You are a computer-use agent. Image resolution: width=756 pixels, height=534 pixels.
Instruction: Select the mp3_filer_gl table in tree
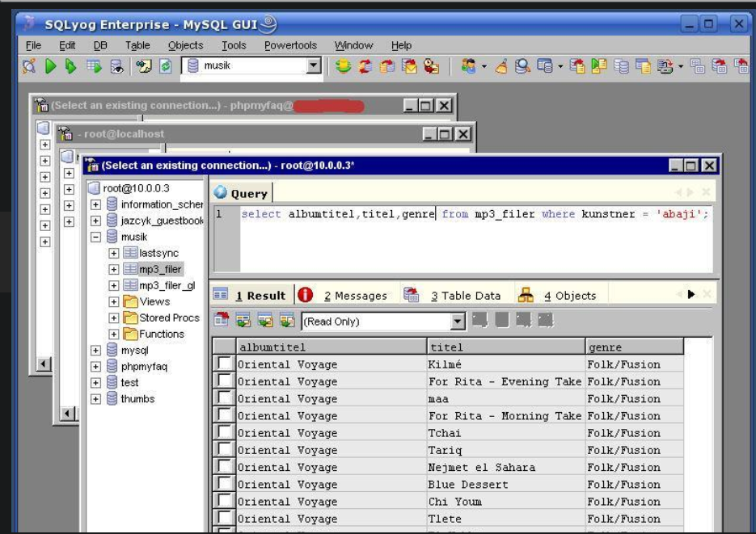(167, 285)
